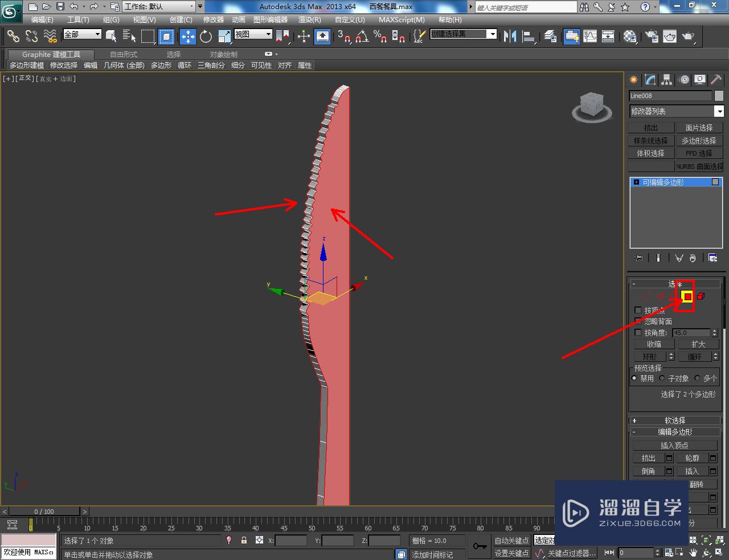Enable the 按角度 checkbox
729x560 pixels.
click(x=638, y=333)
